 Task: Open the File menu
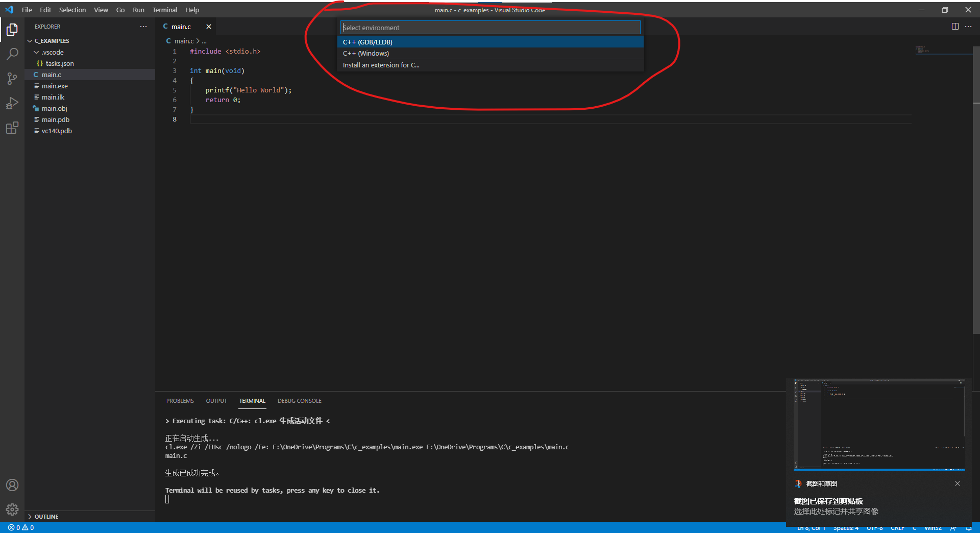(27, 10)
